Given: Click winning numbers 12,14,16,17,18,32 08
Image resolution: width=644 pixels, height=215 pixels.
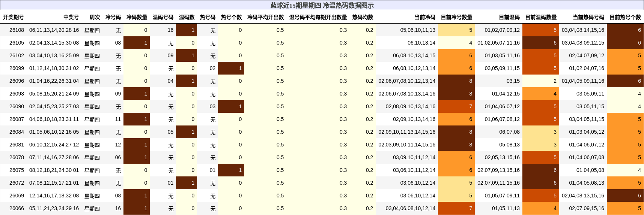Looking at the screenshot, I should click(x=54, y=196).
